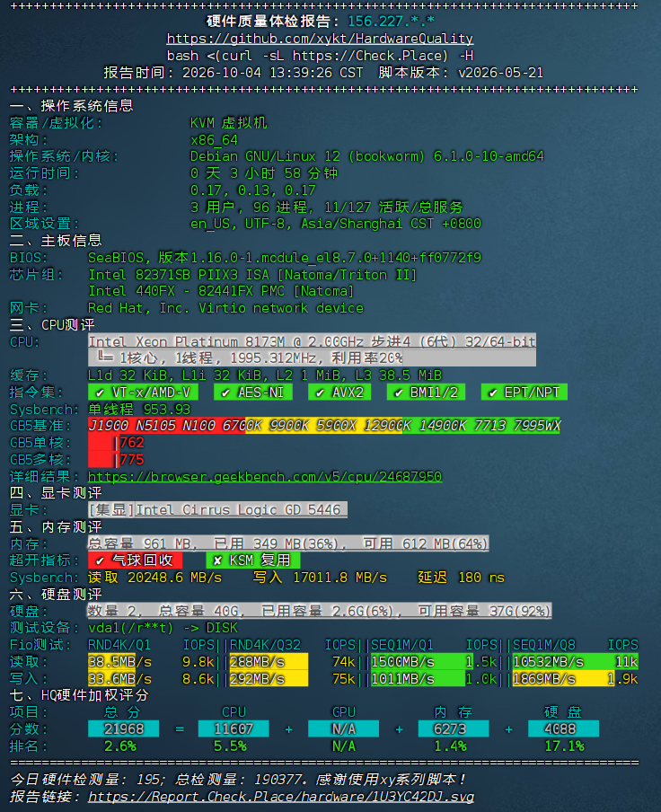The height and width of the screenshot is (812, 661).
Task: Click the AES-NI instruction badge
Action: point(253,392)
